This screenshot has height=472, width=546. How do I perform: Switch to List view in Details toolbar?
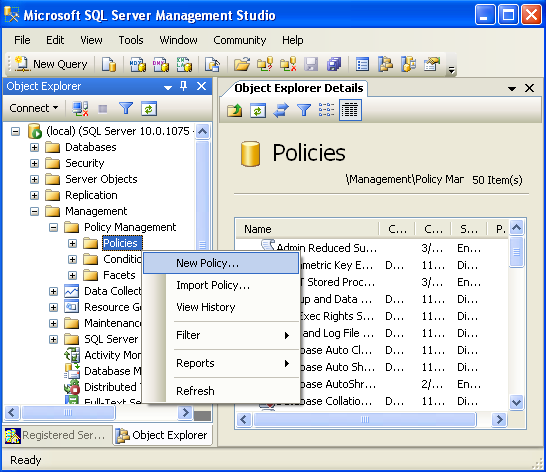point(326,110)
